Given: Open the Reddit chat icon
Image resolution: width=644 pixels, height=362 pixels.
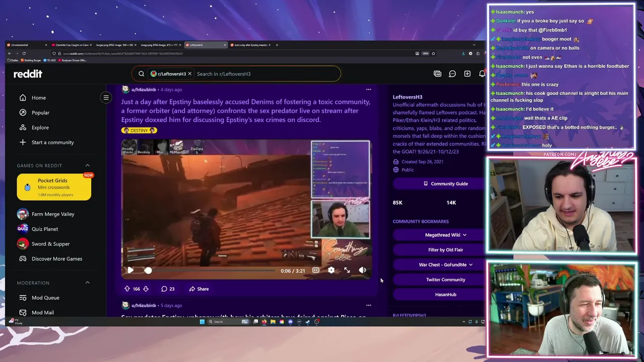Looking at the screenshot, I should coord(452,74).
